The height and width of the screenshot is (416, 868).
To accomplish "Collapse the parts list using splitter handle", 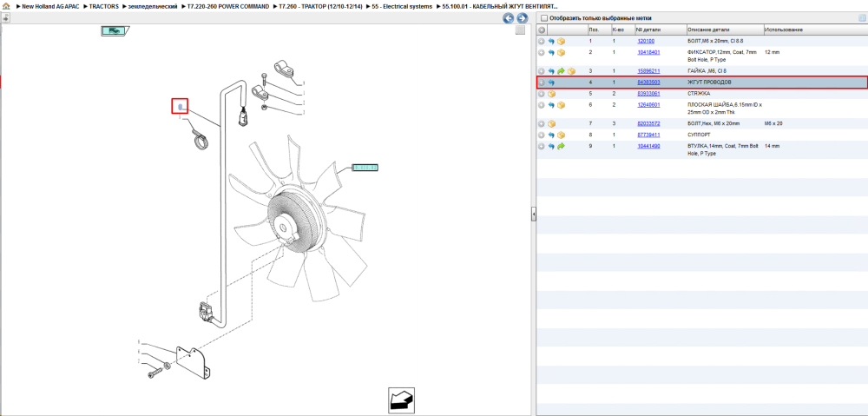I will [x=534, y=214].
